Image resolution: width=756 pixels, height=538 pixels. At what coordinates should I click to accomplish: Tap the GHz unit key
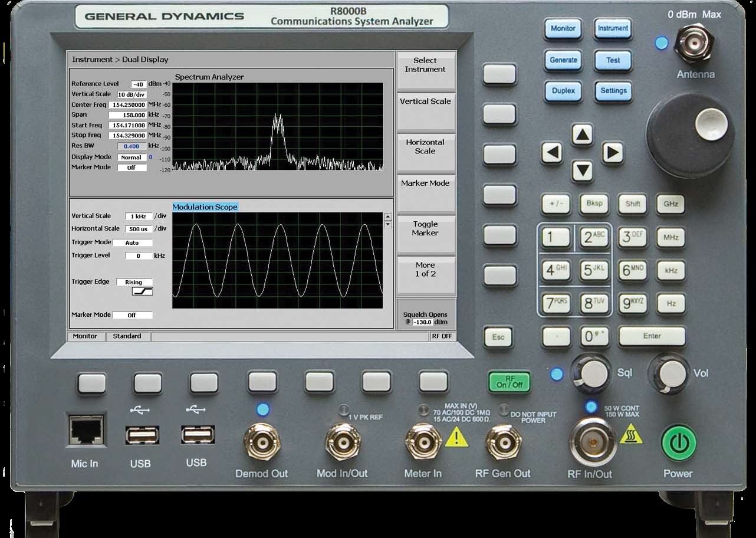point(671,204)
